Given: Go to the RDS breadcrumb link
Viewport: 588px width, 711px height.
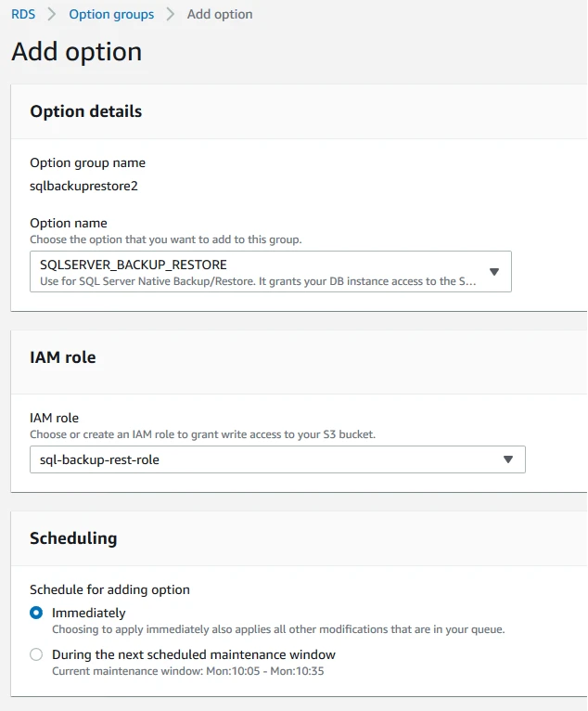Looking at the screenshot, I should 23,14.
